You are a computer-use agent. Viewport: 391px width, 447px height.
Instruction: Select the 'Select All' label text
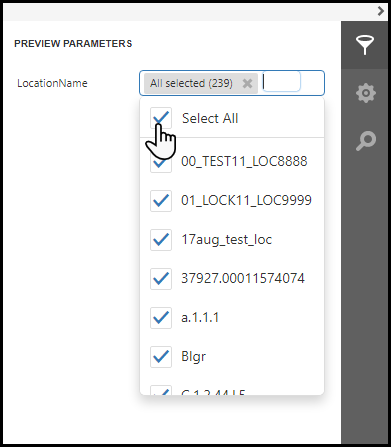tap(210, 118)
